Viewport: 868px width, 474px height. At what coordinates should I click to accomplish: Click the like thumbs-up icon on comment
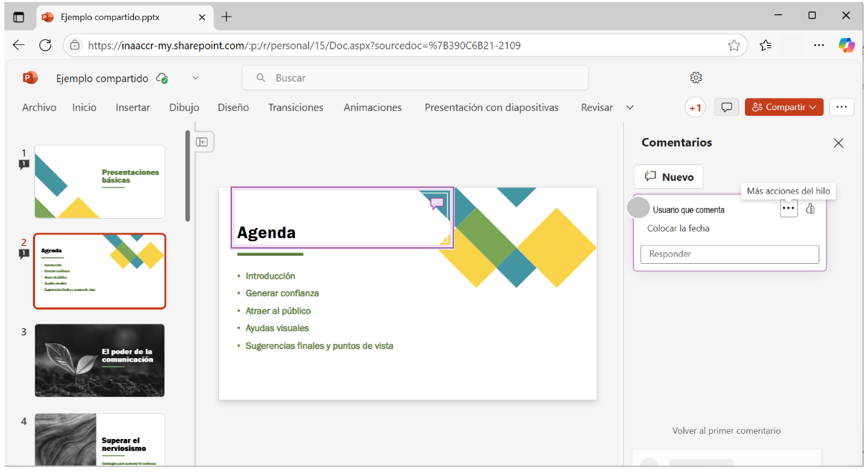point(810,209)
